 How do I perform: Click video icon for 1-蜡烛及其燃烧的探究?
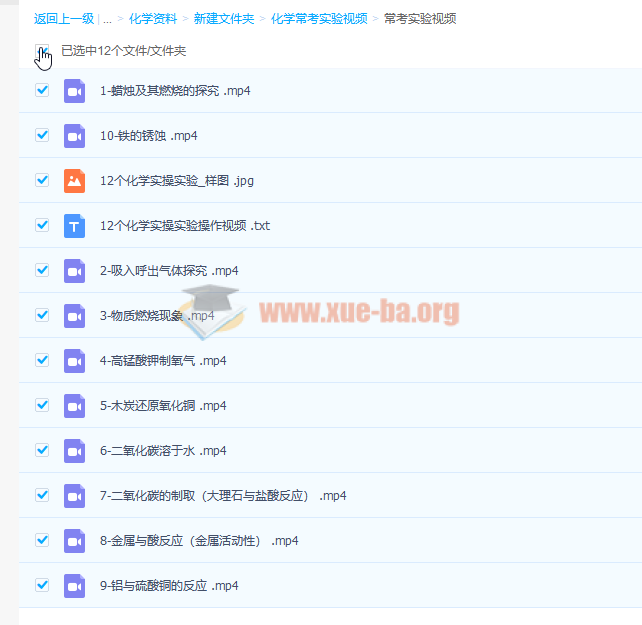point(75,91)
